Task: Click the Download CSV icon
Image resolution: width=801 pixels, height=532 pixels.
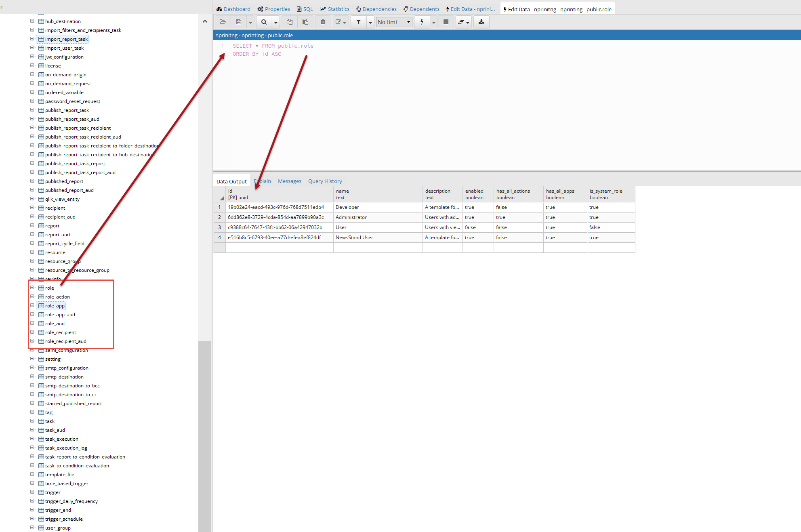Action: coord(481,22)
